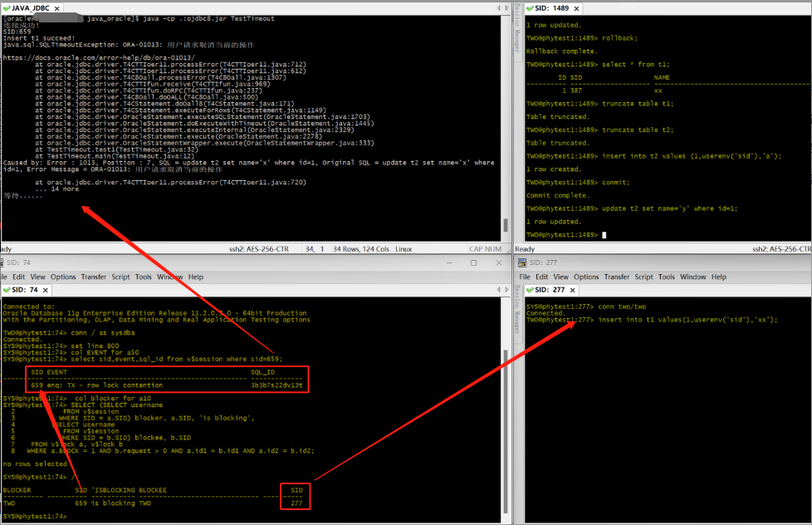Click the 'CAP NUM' status indicator
Screen dimensions: 812x525
[485, 248]
